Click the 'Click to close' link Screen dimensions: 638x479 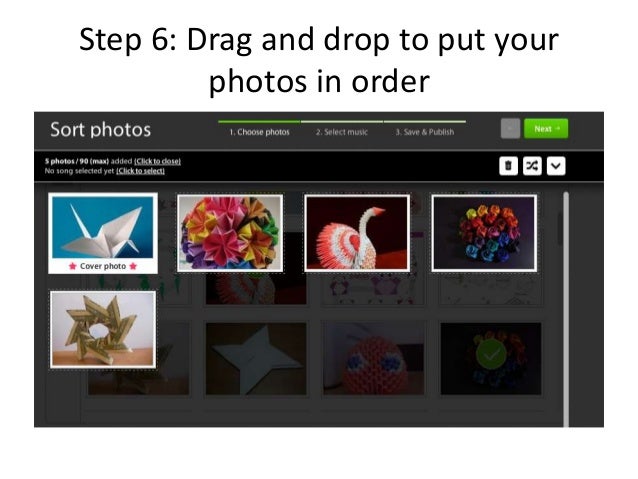pos(157,161)
